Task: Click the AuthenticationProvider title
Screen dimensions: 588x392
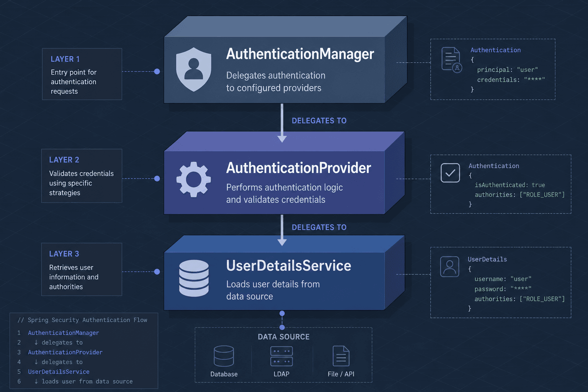Action: pyautogui.click(x=299, y=168)
